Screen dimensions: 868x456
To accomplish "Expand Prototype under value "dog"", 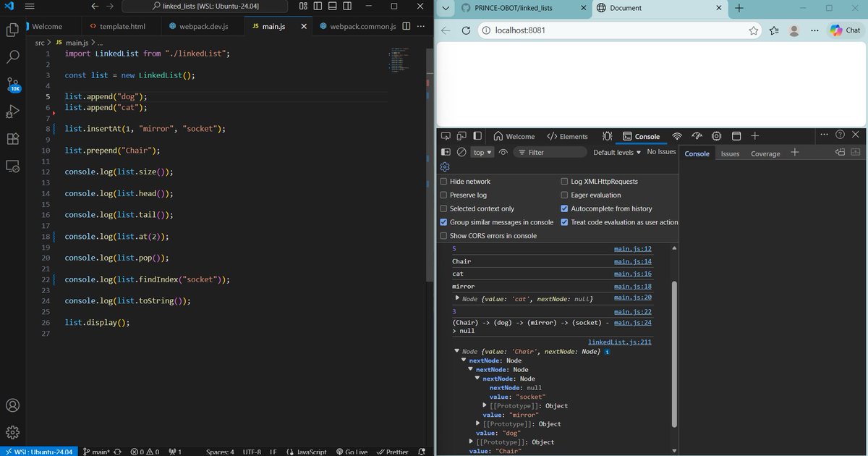I will pyautogui.click(x=472, y=442).
